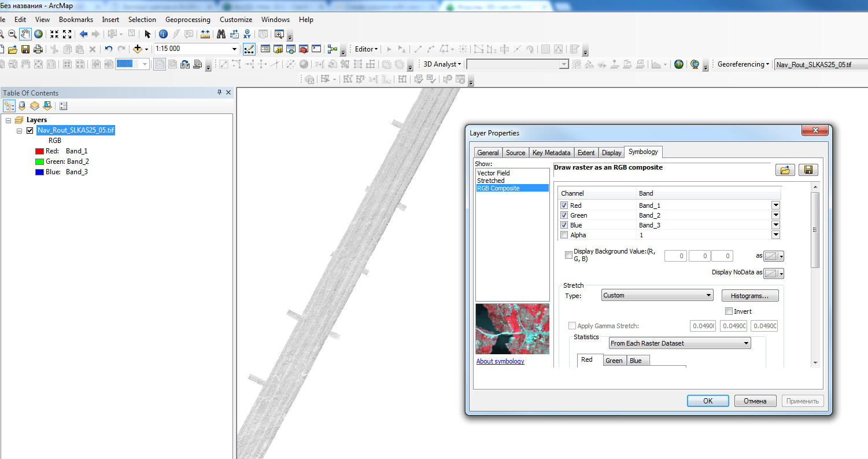Activate the Measure ruler tool
The width and height of the screenshot is (868, 459).
pos(205,34)
